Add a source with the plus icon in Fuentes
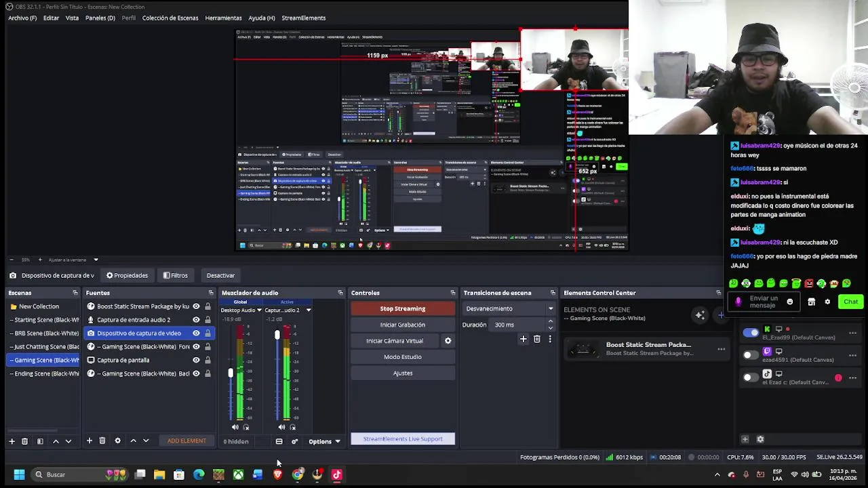The image size is (868, 488). 89,441
